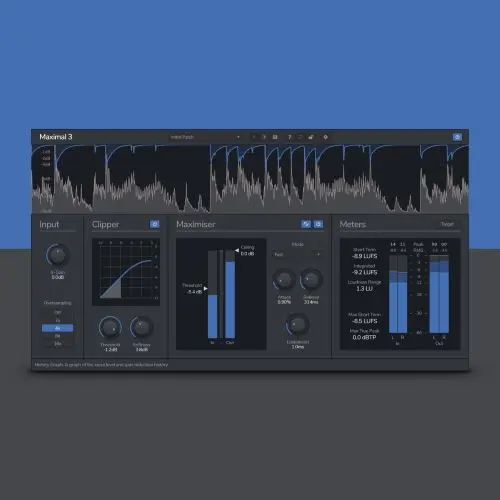Click the Maximal 3 plugin title
The width and height of the screenshot is (500, 500).
56,137
